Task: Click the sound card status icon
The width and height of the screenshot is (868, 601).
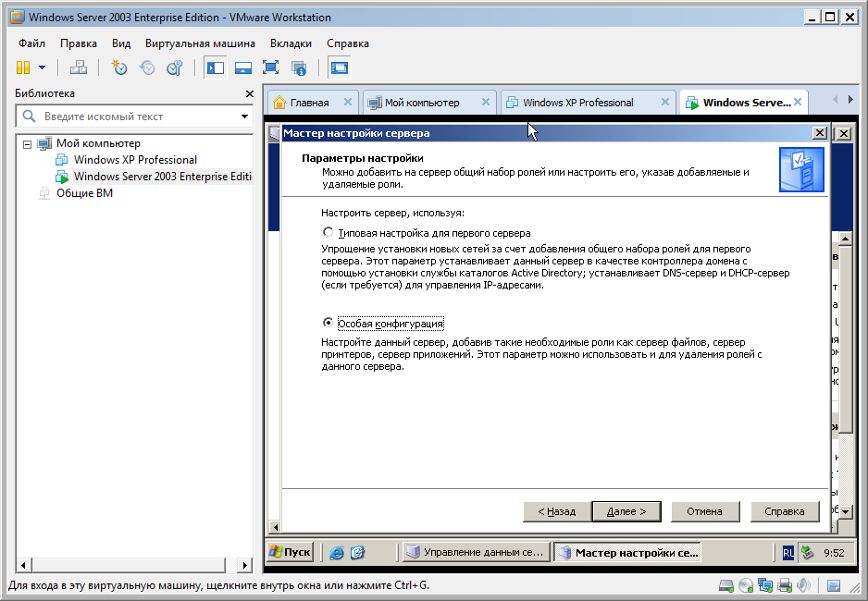Action: [x=803, y=585]
